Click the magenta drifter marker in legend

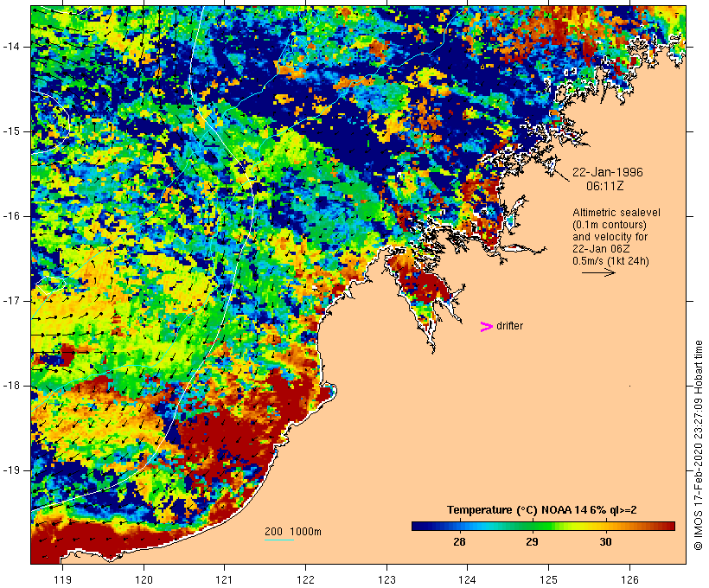click(487, 327)
